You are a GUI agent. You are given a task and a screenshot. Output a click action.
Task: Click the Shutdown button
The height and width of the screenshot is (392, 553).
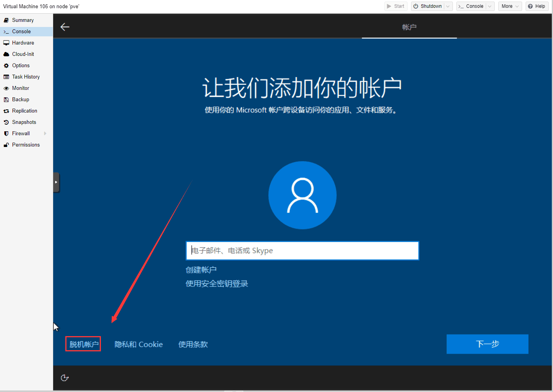[427, 6]
